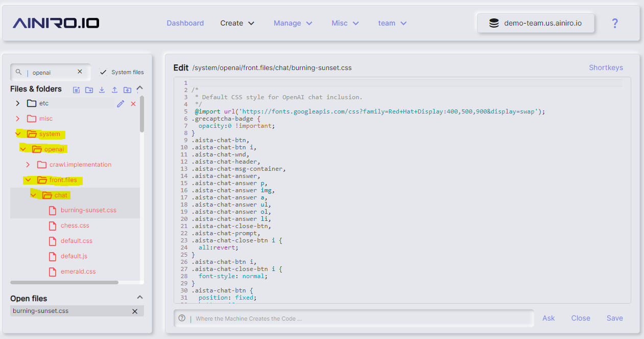Collapse the front.files folder
This screenshot has width=644, height=339.
tap(28, 180)
